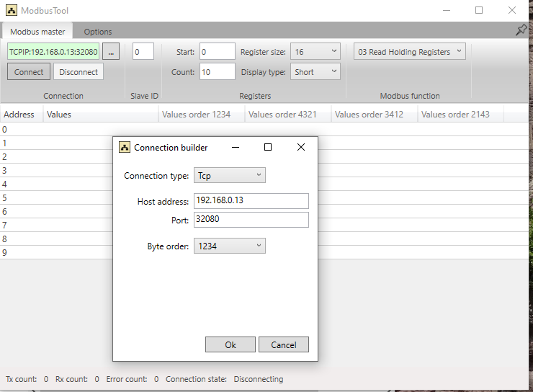Switch to the Modbus master tab
The width and height of the screenshot is (533, 392).
(x=37, y=32)
